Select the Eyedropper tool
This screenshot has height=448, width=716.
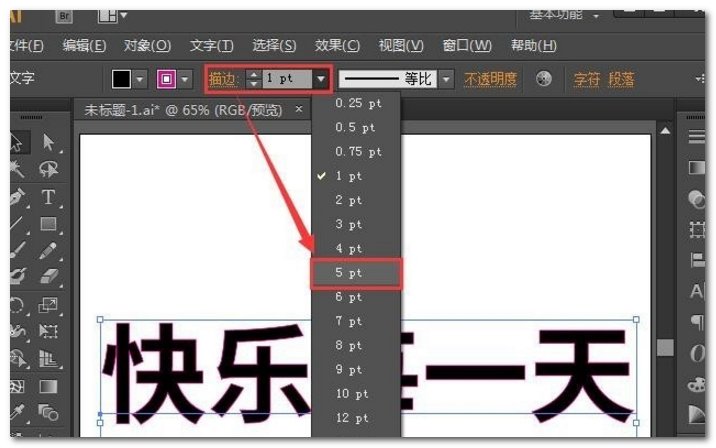17,412
